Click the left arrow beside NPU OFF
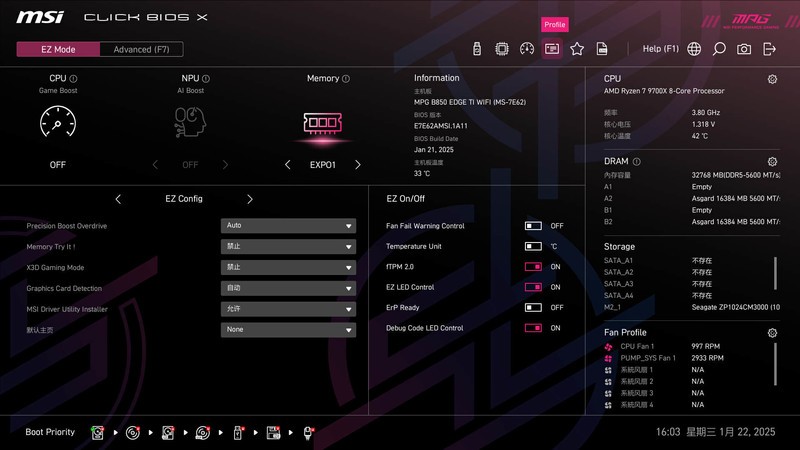 155,164
